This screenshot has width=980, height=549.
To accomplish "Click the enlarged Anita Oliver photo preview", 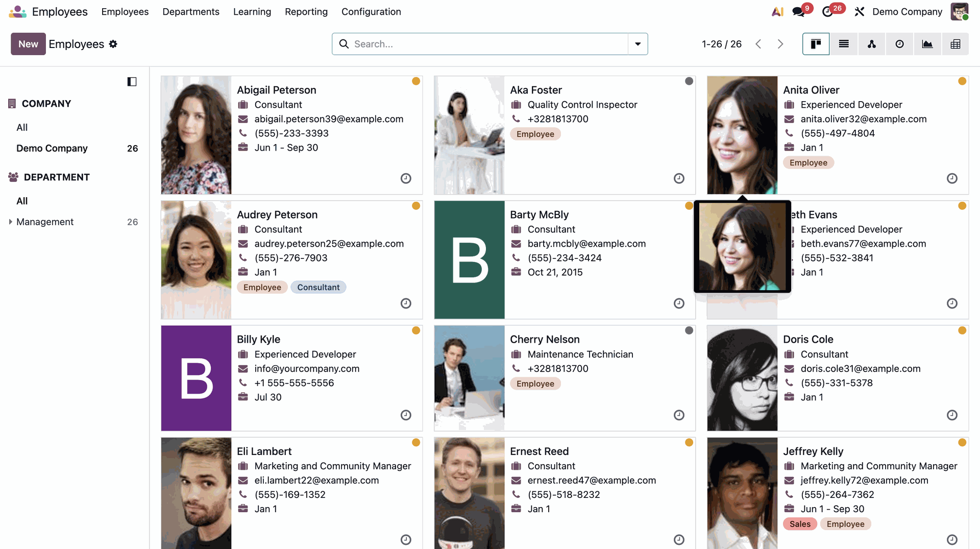I will click(x=742, y=247).
